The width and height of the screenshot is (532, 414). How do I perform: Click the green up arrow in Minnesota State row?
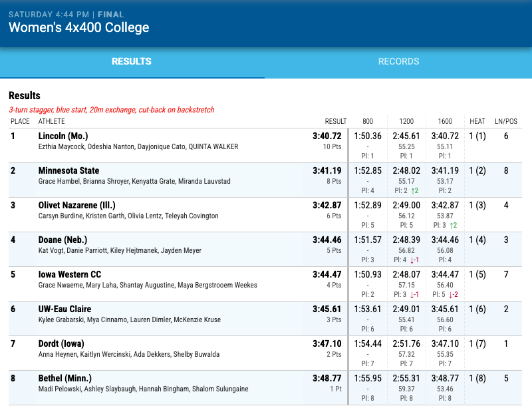coord(415,191)
